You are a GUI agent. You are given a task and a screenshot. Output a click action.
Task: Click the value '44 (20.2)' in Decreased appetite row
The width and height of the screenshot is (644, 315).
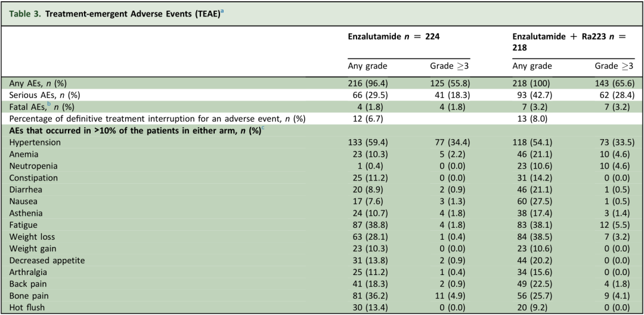click(534, 260)
